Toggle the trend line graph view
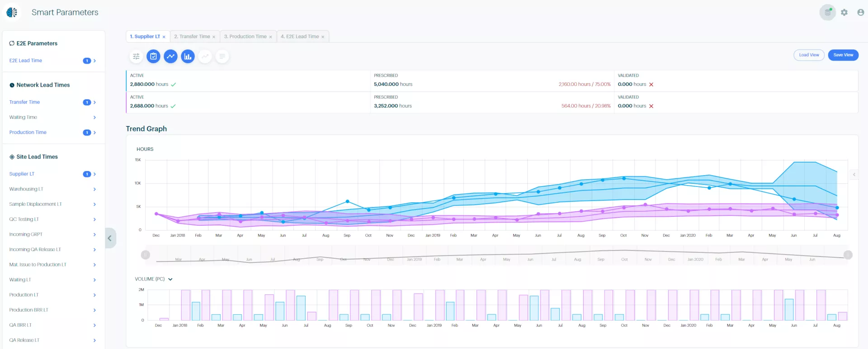Image resolution: width=868 pixels, height=349 pixels. pyautogui.click(x=170, y=56)
